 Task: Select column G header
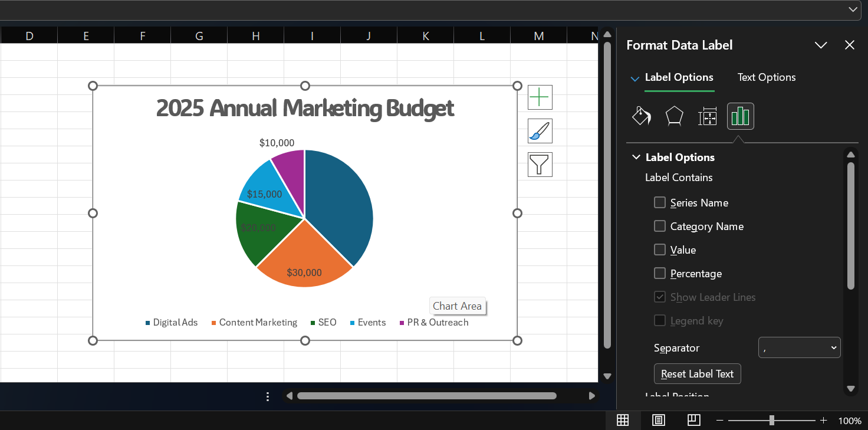point(199,36)
